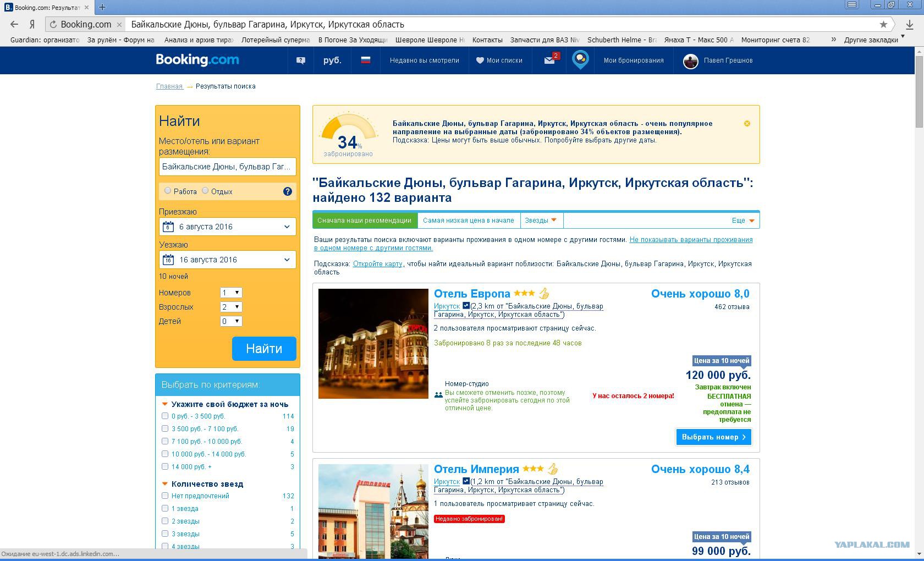Tick the 2 звезды checkbox
Screen dimensions: 924x561
165,521
